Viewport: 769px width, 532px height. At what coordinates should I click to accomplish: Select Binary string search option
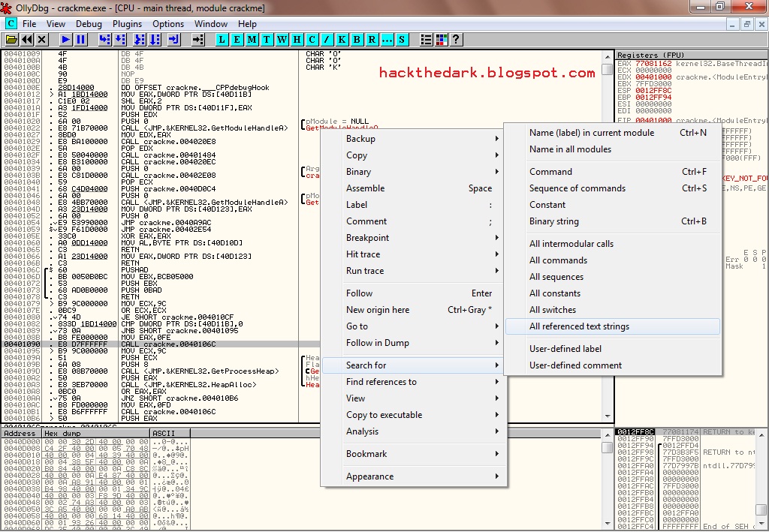[x=613, y=221]
